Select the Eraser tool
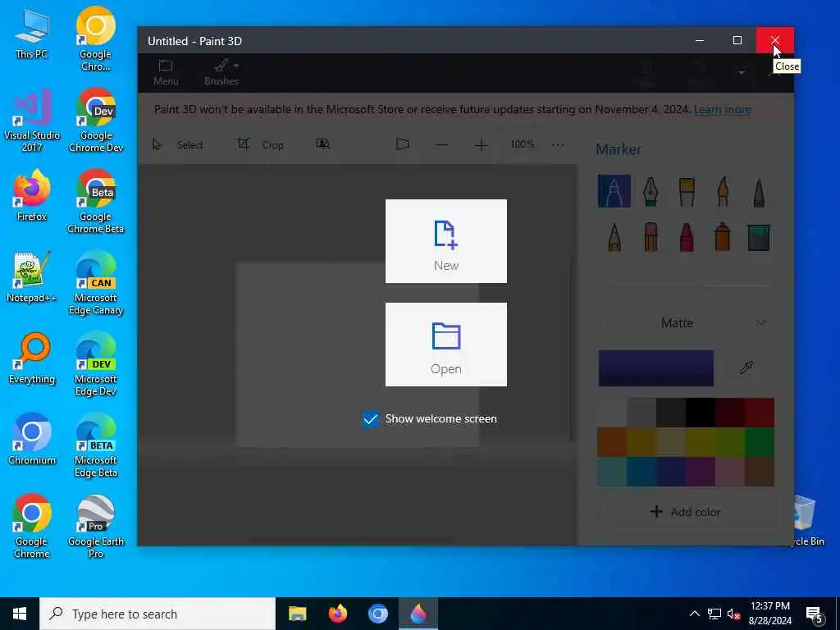 tap(651, 236)
